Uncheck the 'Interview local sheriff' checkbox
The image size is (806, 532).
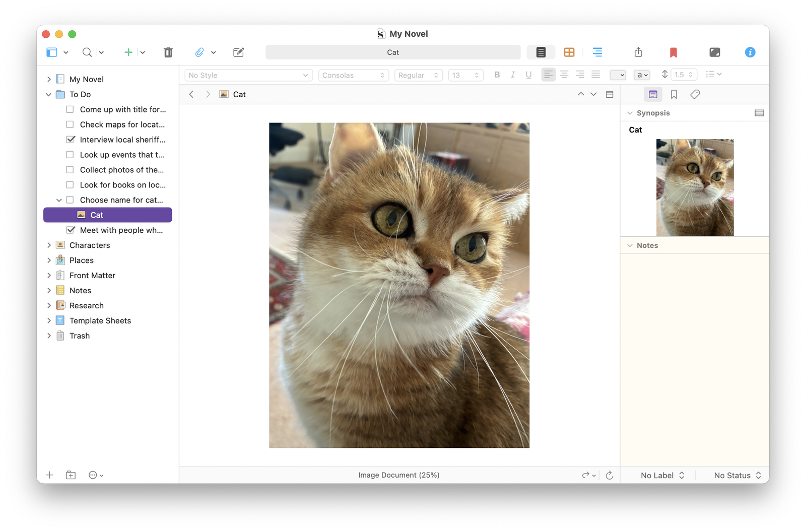click(71, 140)
